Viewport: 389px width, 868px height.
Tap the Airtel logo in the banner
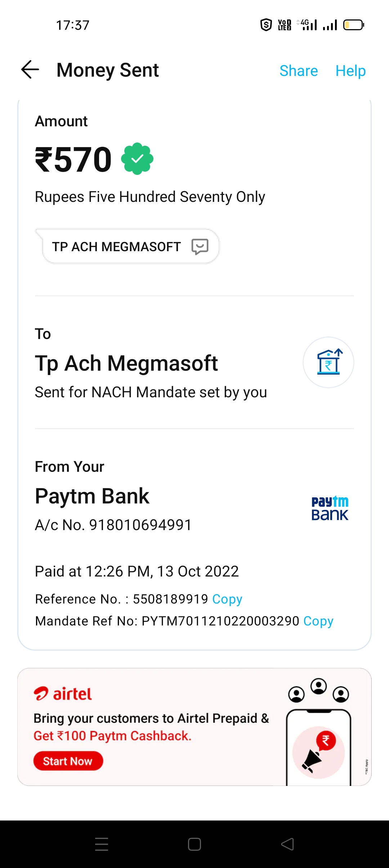tap(63, 694)
